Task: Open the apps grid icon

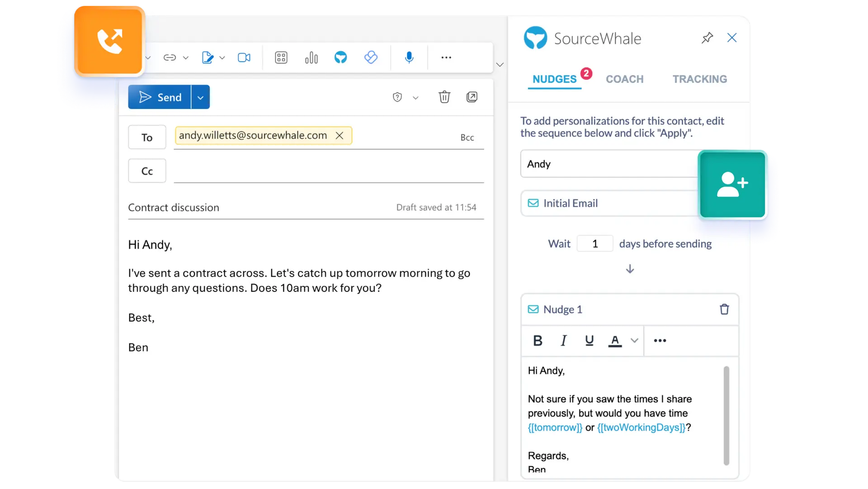Action: 281,57
